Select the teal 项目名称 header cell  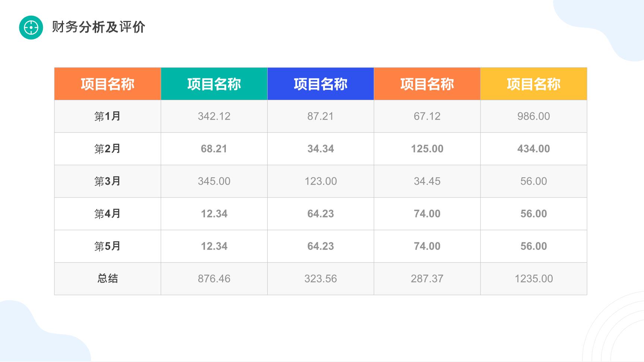pyautogui.click(x=214, y=84)
